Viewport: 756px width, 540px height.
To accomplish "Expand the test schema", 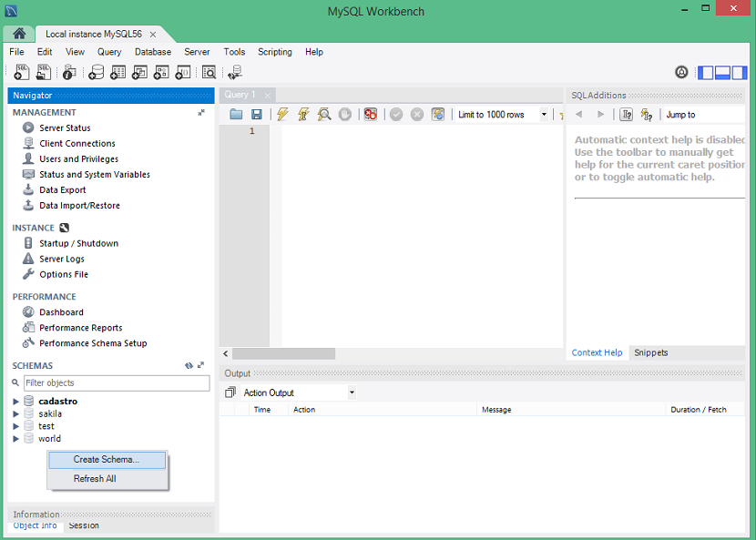I will 15,426.
